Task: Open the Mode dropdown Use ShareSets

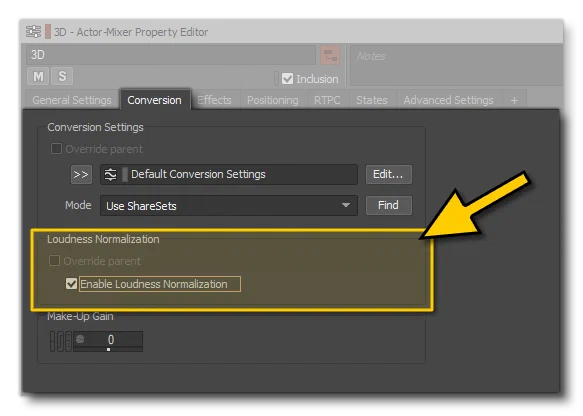Action: point(229,206)
